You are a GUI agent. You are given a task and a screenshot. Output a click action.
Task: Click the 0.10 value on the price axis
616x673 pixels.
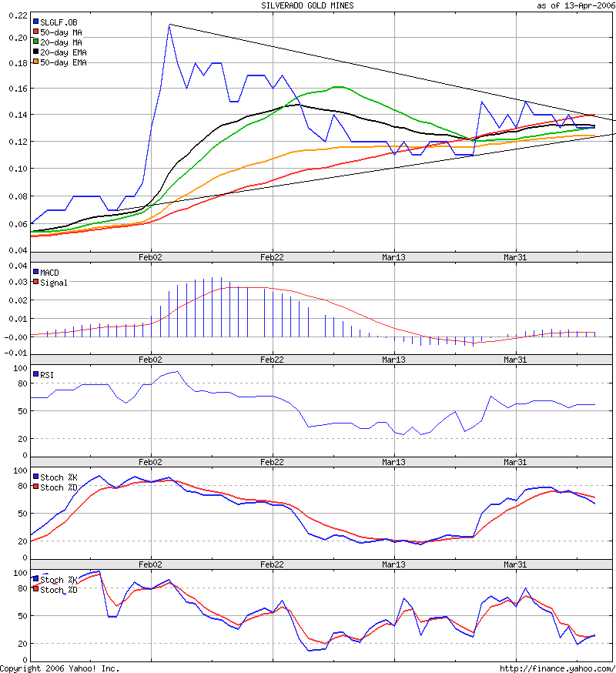pos(18,168)
